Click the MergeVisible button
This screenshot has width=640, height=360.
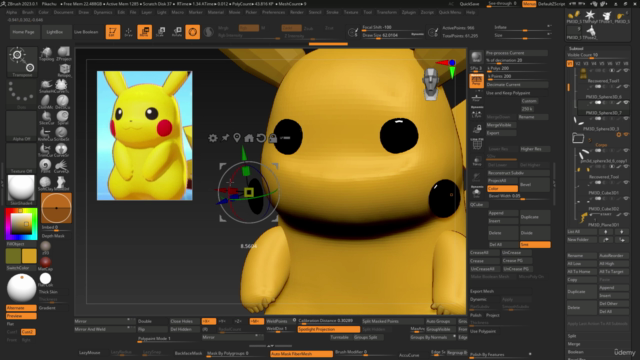[501, 125]
